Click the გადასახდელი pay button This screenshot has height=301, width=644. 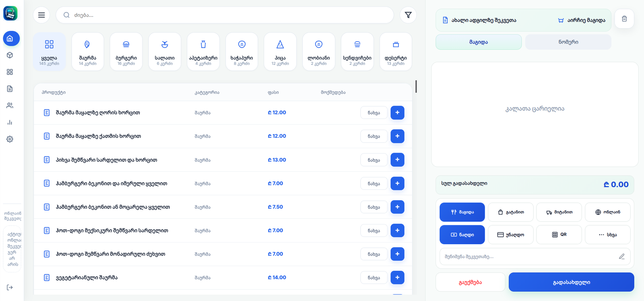[571, 282]
